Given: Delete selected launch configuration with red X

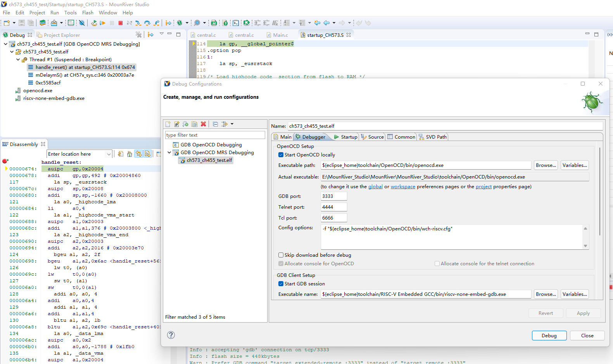Looking at the screenshot, I should click(203, 124).
